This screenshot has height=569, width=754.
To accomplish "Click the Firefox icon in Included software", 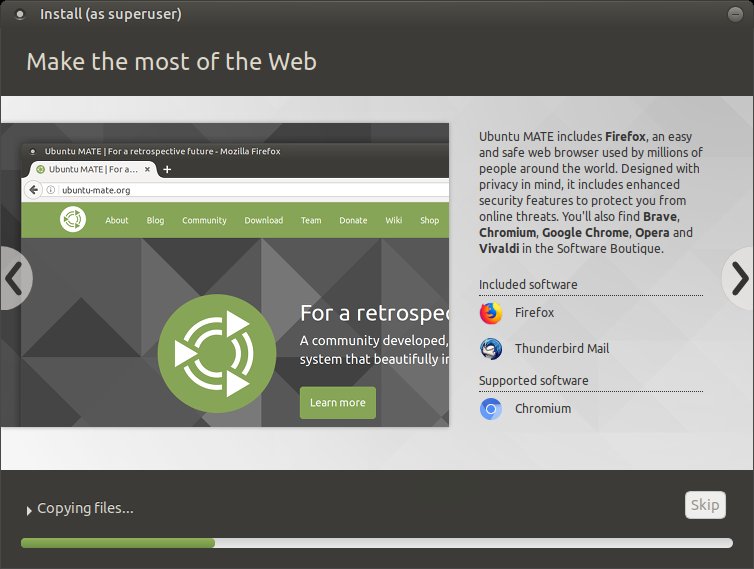I will (x=491, y=313).
